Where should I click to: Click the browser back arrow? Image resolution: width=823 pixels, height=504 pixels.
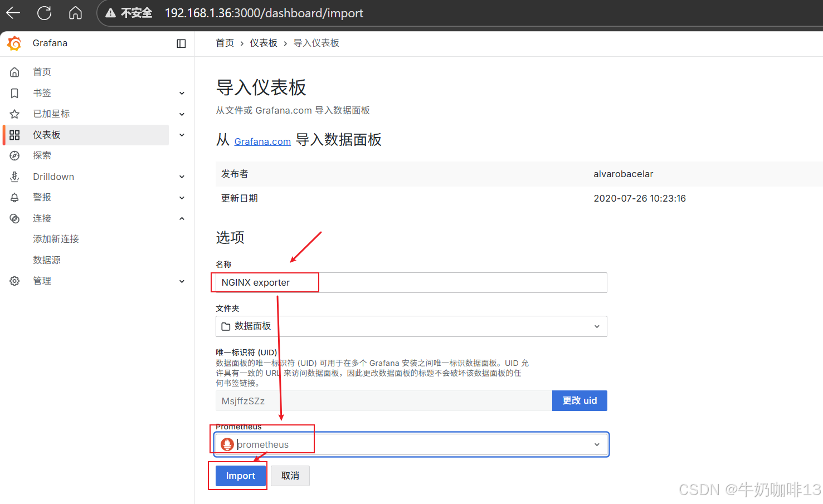pyautogui.click(x=13, y=13)
